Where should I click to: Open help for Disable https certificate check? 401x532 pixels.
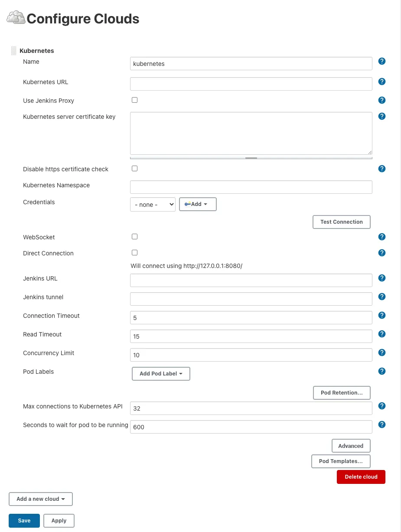382,169
